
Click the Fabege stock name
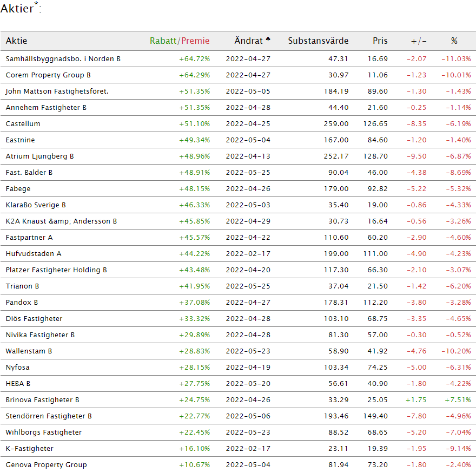click(18, 189)
